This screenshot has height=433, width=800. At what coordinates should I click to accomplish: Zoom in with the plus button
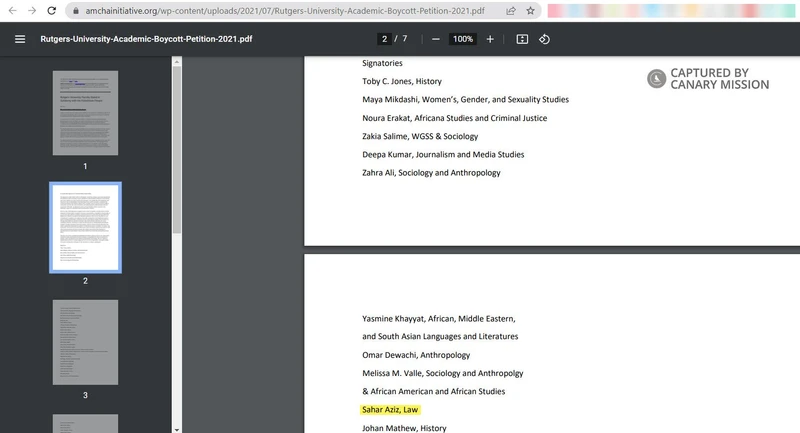(x=490, y=39)
